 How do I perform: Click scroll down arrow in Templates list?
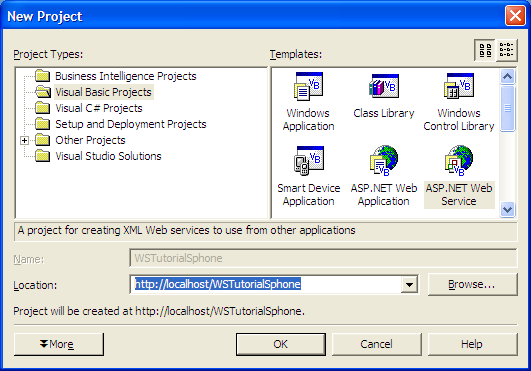coord(507,210)
